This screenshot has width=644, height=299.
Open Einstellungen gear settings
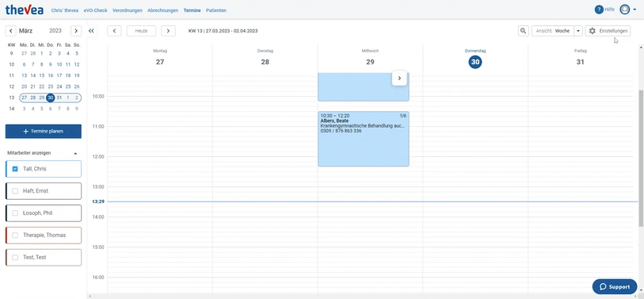(x=608, y=31)
